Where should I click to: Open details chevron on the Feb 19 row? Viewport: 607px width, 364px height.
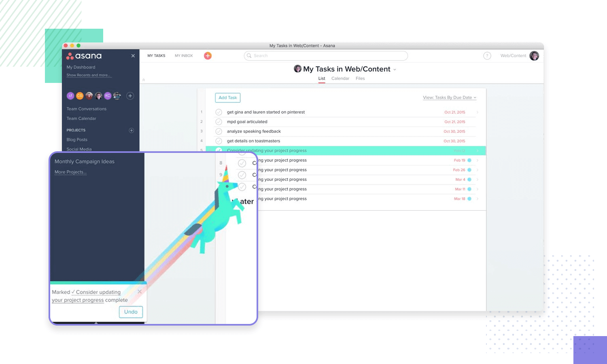point(478,160)
